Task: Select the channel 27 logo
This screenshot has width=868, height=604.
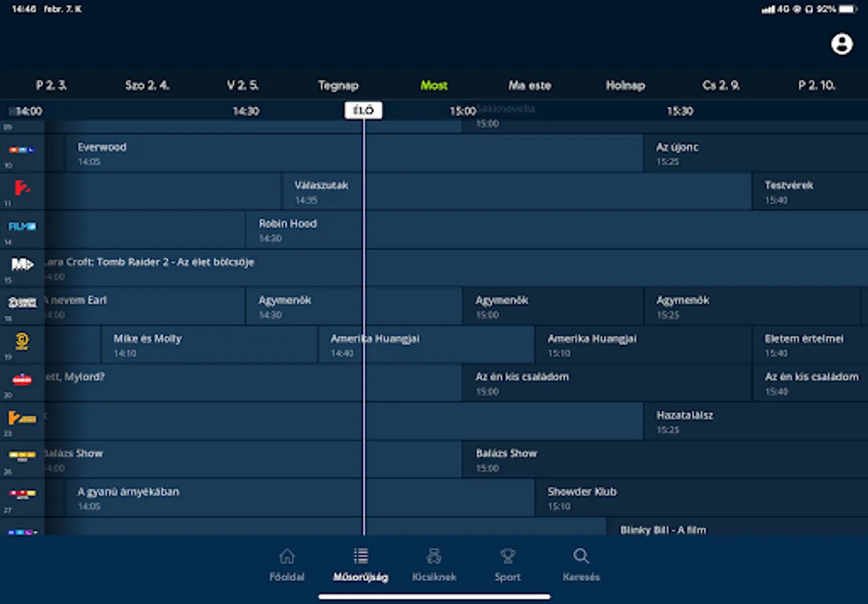Action: point(22,494)
